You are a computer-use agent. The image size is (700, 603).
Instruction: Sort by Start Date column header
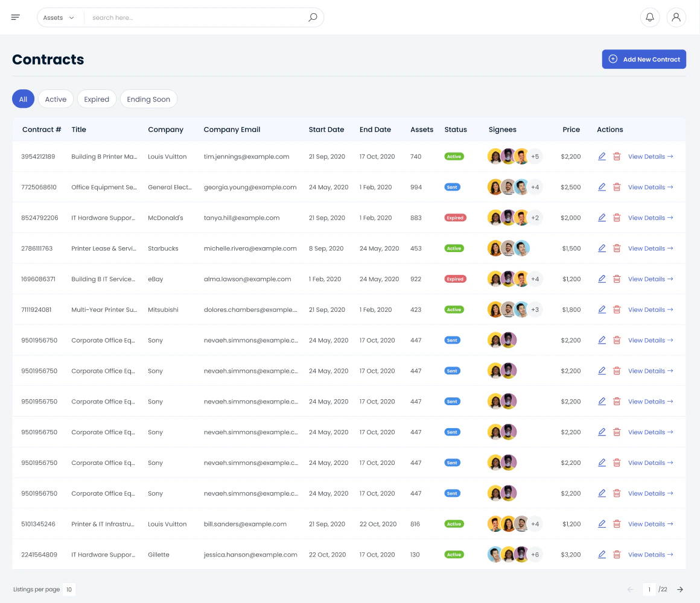click(326, 129)
